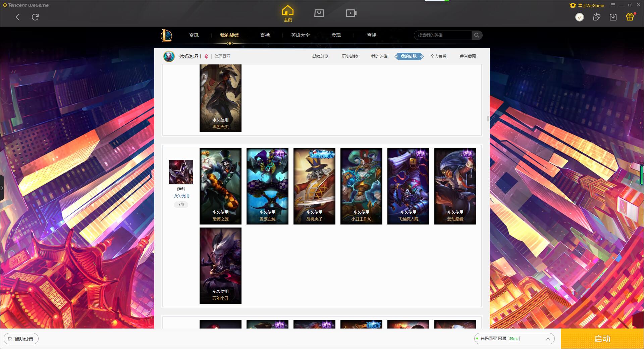Open the 英雄大全 navigation tab

pos(301,35)
